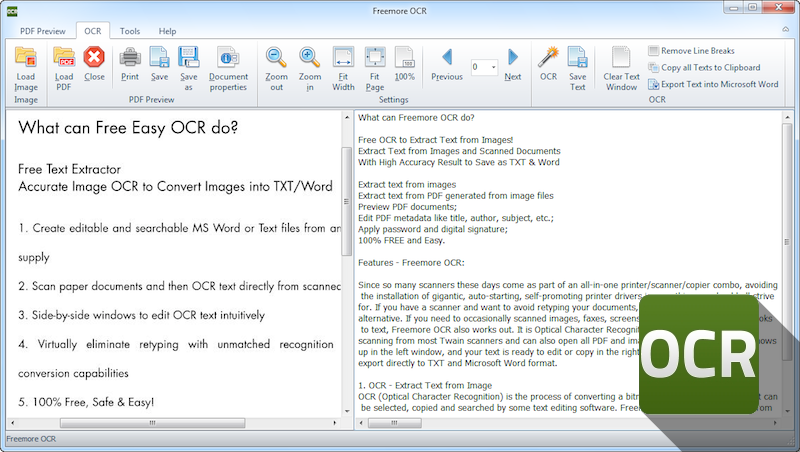
Task: Click the line 'Preview PDF documents;'
Action: pos(407,207)
